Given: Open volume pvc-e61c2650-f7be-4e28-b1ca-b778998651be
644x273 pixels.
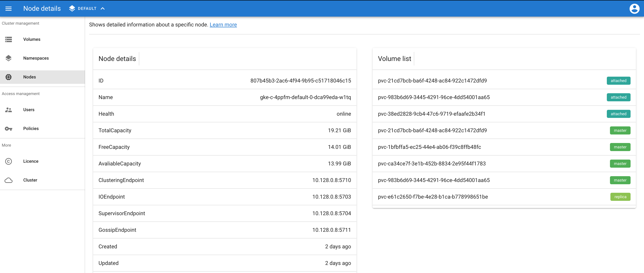Looking at the screenshot, I should (x=432, y=197).
